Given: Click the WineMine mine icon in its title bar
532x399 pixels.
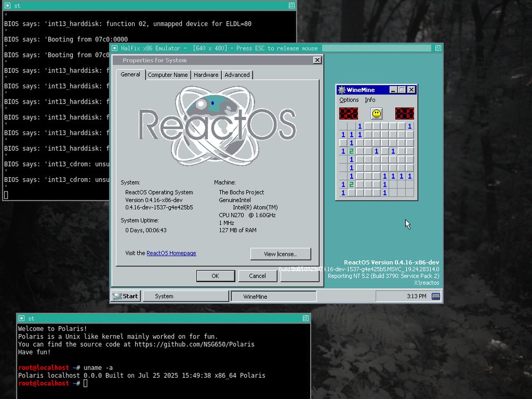Looking at the screenshot, I should coord(342,90).
